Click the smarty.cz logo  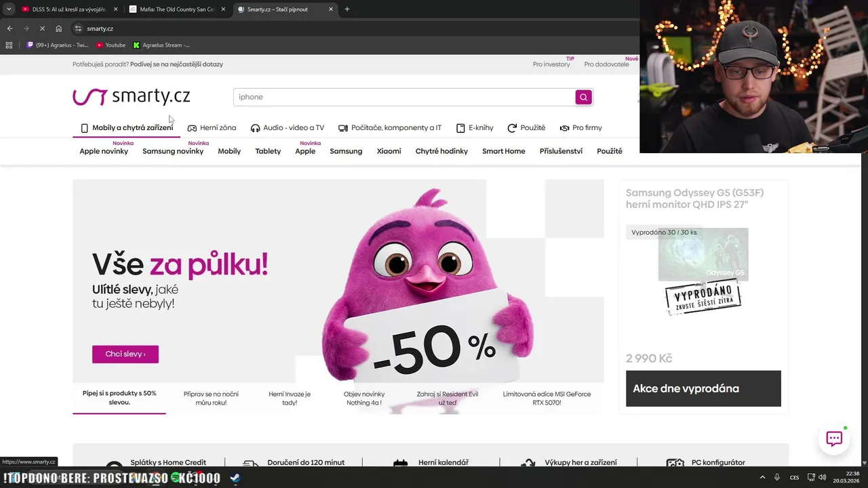point(131,97)
